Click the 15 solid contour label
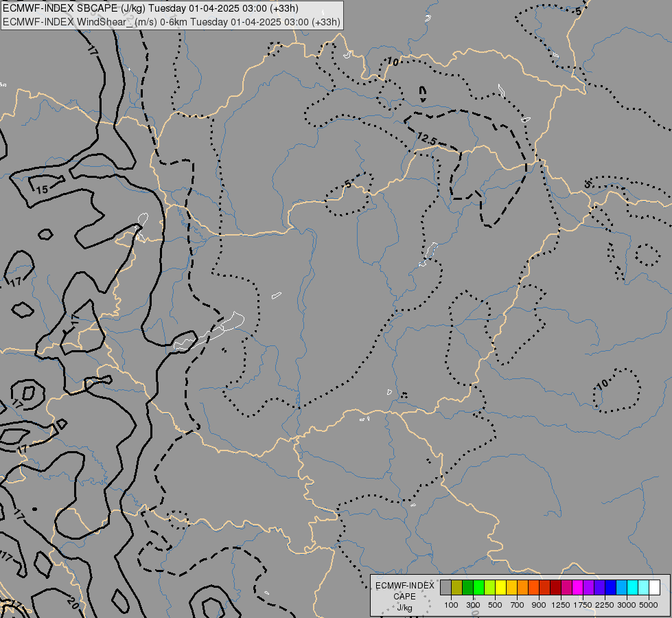The width and height of the screenshot is (672, 618). tap(42, 189)
